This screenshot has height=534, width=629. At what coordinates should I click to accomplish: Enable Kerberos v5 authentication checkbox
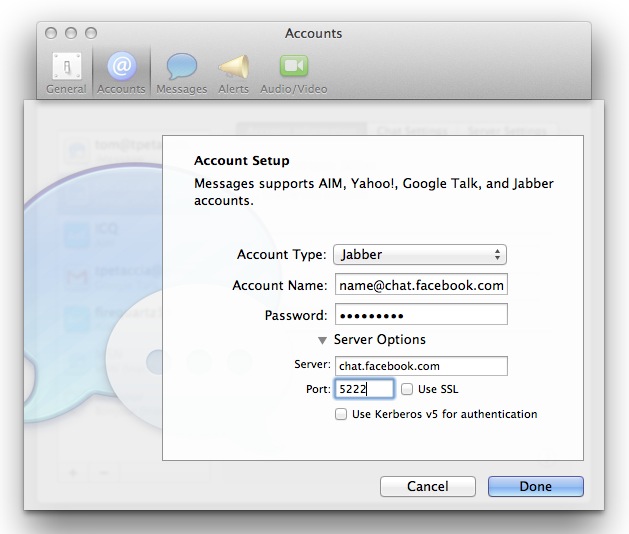(342, 414)
